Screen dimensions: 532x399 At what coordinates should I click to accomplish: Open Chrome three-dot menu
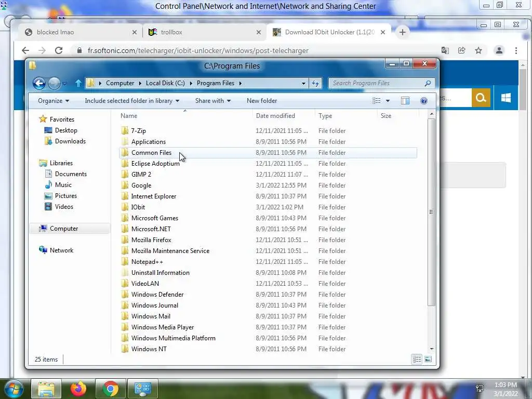516,50
